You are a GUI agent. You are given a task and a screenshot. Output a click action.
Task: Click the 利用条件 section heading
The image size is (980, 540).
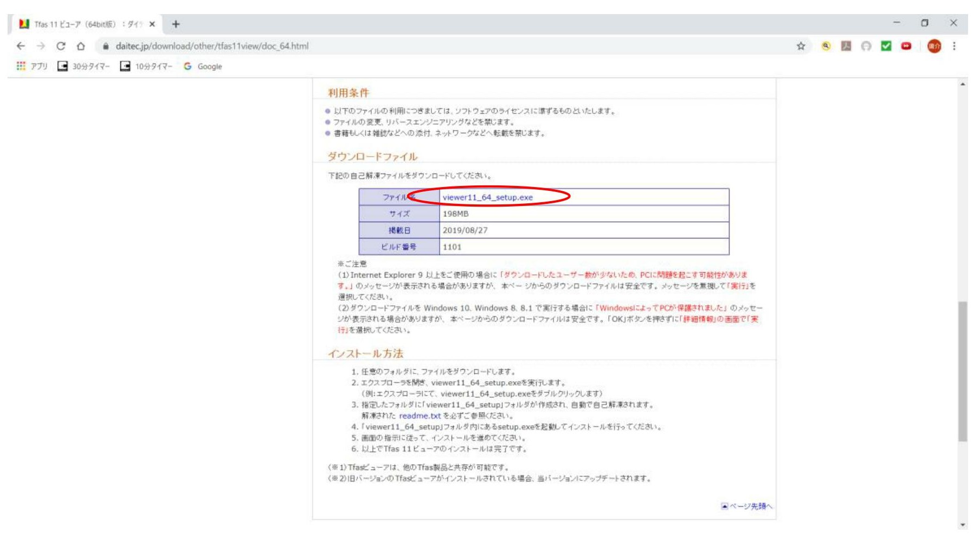[x=349, y=93]
